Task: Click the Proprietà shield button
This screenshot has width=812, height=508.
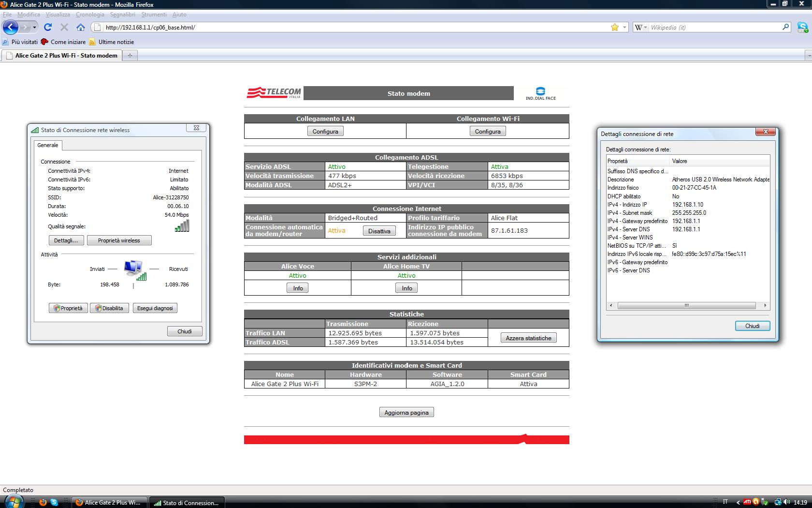Action: click(68, 308)
